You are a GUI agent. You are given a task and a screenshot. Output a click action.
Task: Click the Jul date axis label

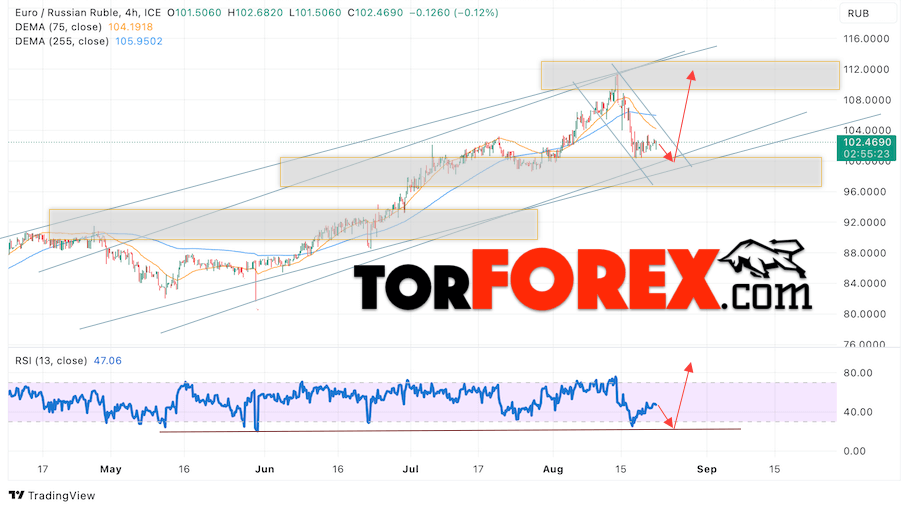[410, 469]
